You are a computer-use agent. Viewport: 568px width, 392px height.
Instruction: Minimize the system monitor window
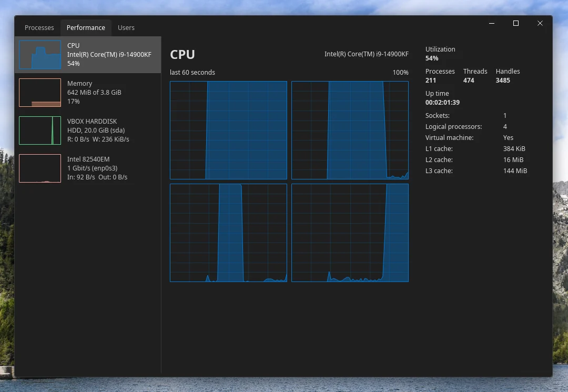tap(492, 23)
